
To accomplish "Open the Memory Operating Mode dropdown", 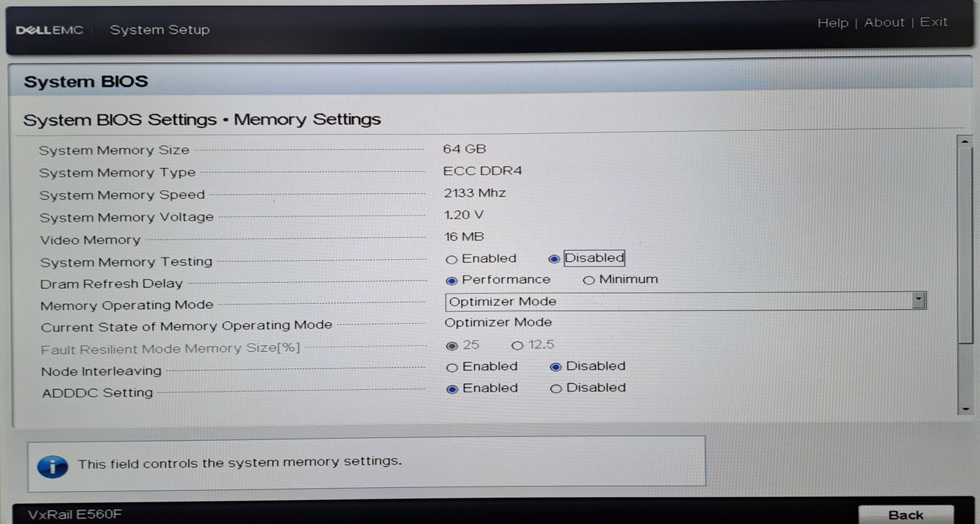I will (x=686, y=301).
